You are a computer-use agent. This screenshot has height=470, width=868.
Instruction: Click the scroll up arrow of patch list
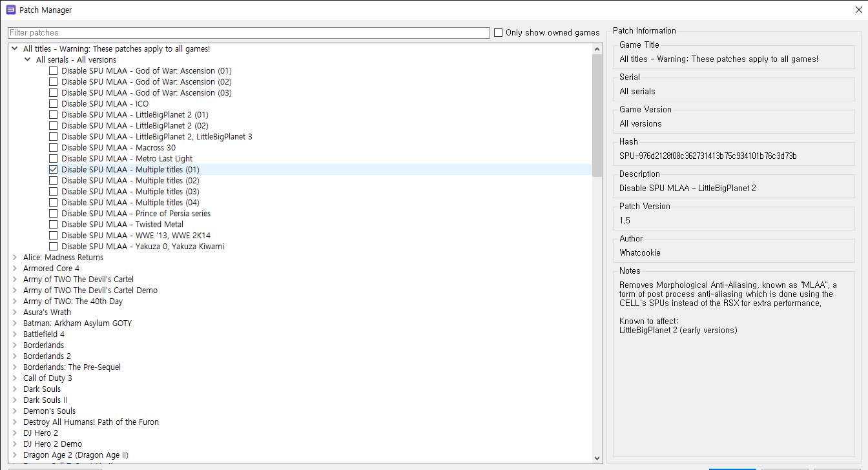[597, 49]
